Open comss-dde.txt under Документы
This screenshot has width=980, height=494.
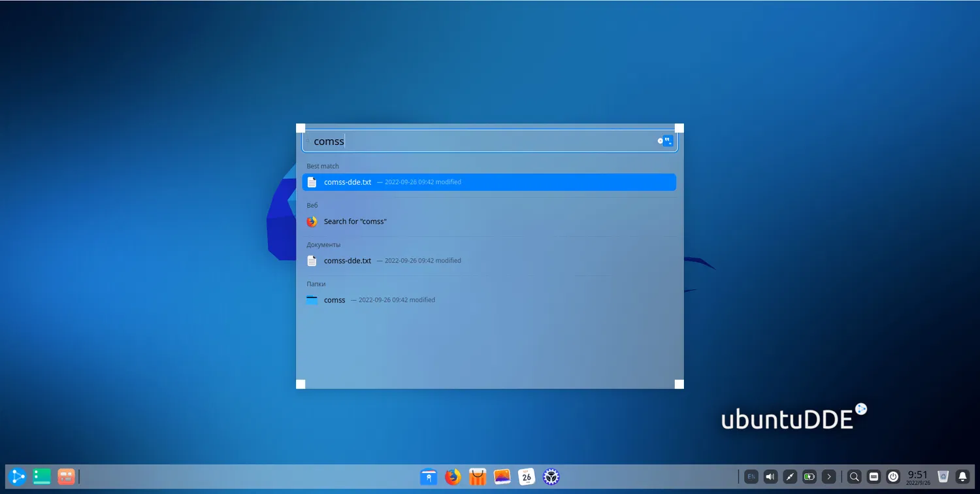(489, 261)
